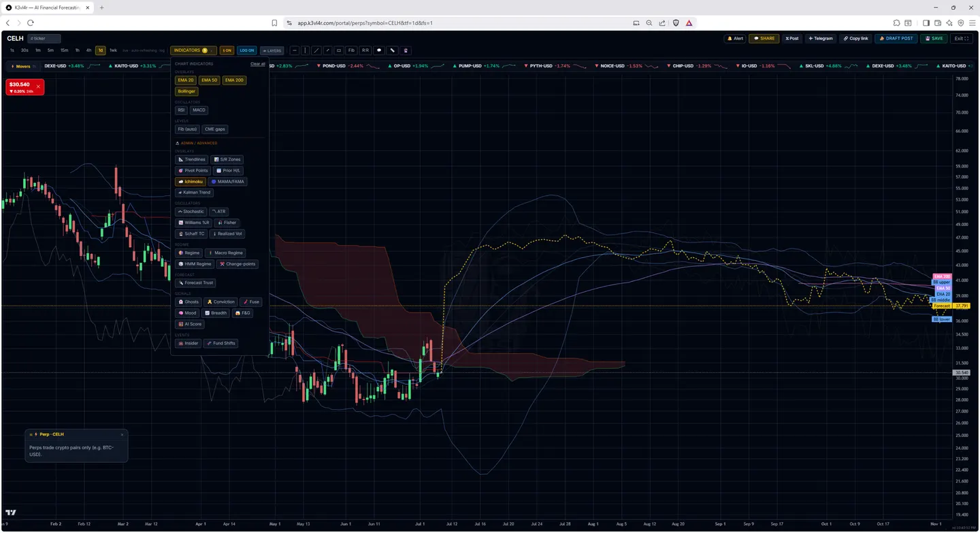Click the yellow SHARE button
Image resolution: width=980 pixels, height=533 pixels.
[x=764, y=39]
